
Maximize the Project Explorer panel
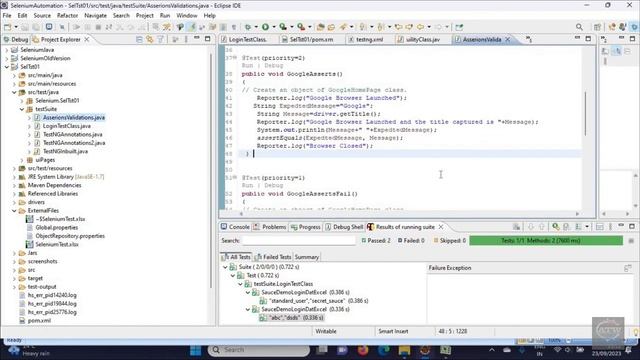(207, 38)
